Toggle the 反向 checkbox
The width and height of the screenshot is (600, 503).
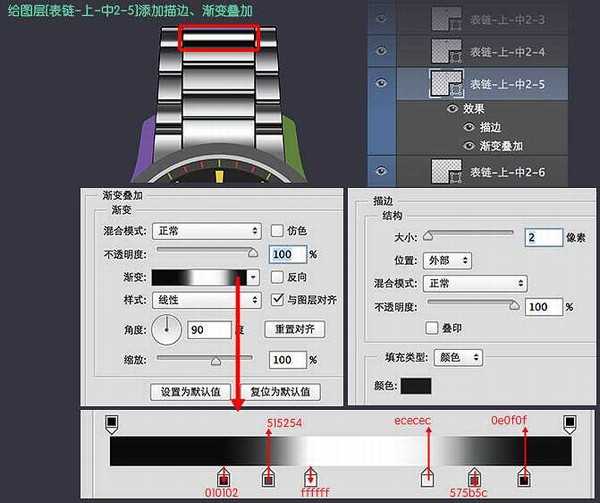(x=278, y=277)
